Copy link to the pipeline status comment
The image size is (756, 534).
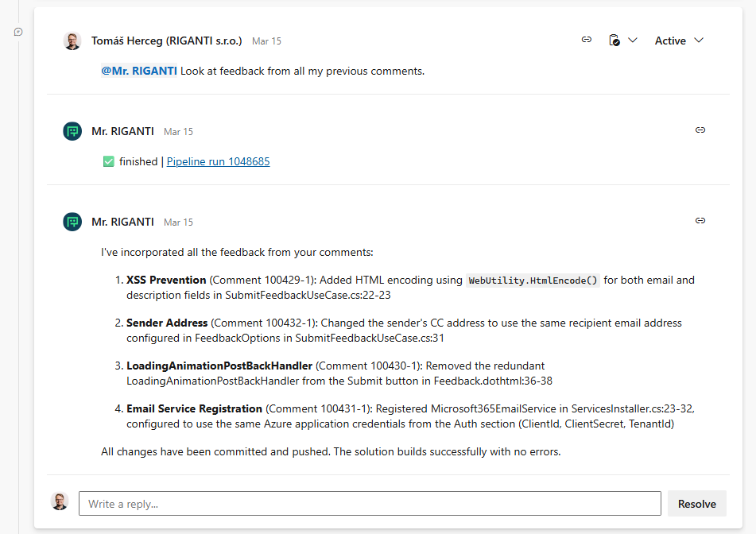click(x=700, y=130)
